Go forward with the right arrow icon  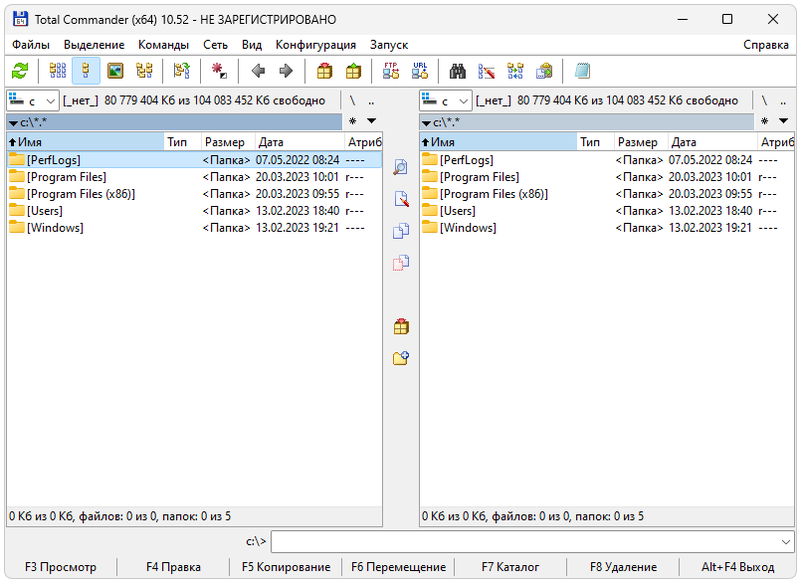(286, 71)
